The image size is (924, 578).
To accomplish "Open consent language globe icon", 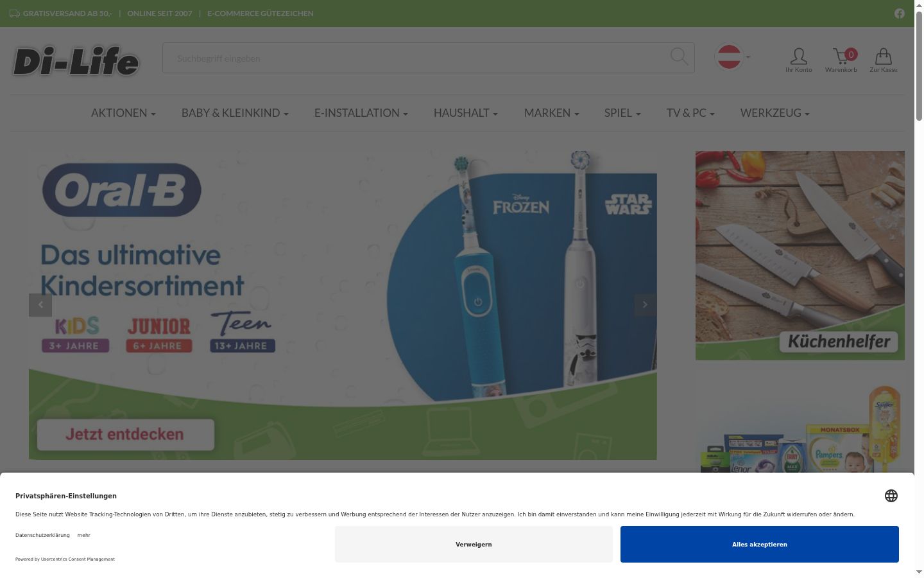I will 891,496.
